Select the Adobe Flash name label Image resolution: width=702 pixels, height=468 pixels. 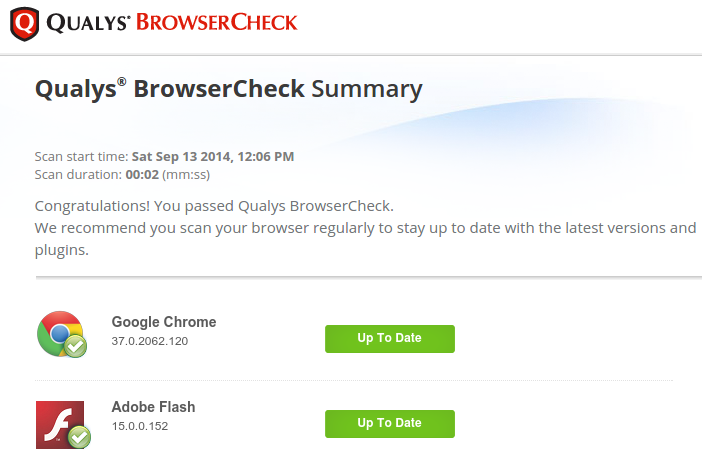coord(153,407)
